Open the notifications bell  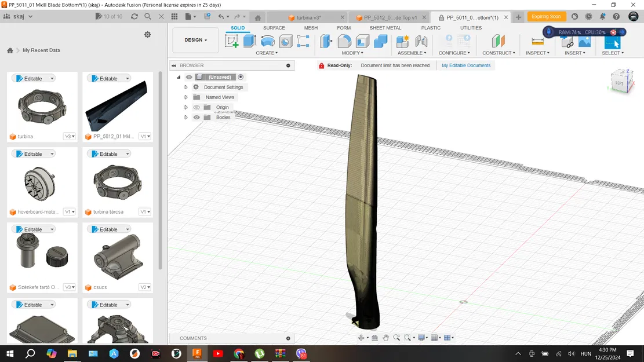pos(602,16)
